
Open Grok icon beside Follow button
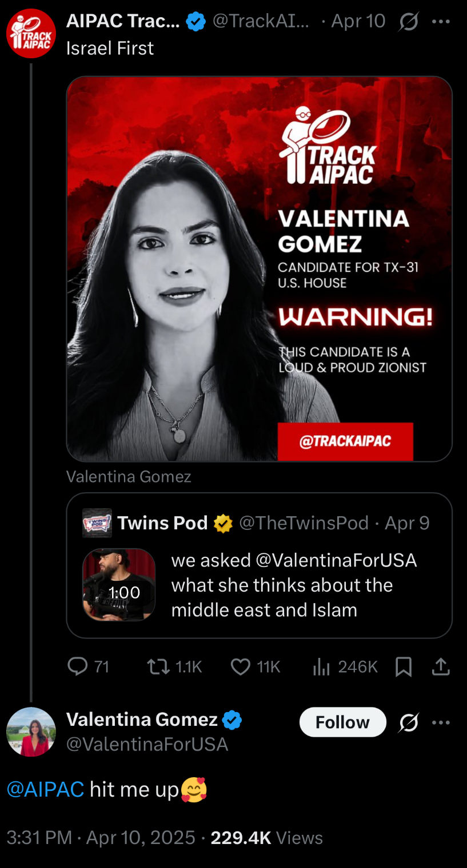[409, 723]
